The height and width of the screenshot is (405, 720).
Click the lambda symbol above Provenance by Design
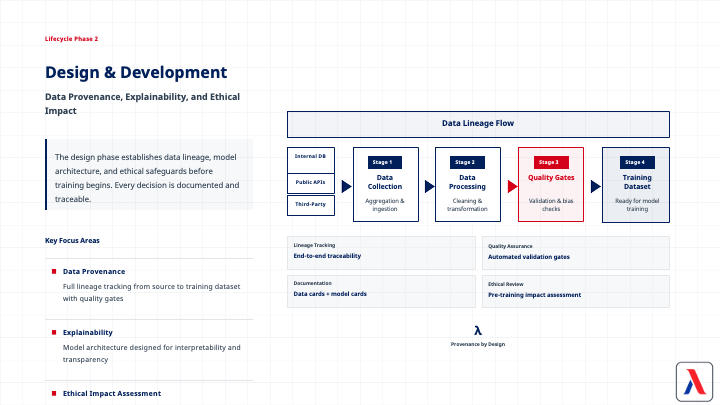[478, 329]
